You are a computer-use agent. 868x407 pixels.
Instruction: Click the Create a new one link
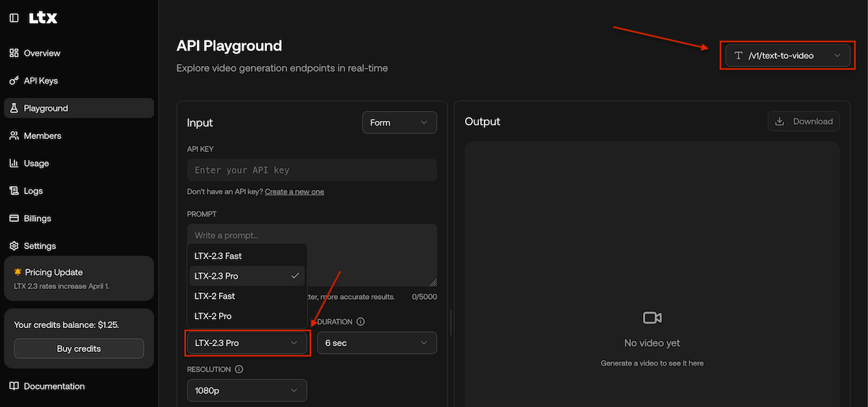[294, 191]
